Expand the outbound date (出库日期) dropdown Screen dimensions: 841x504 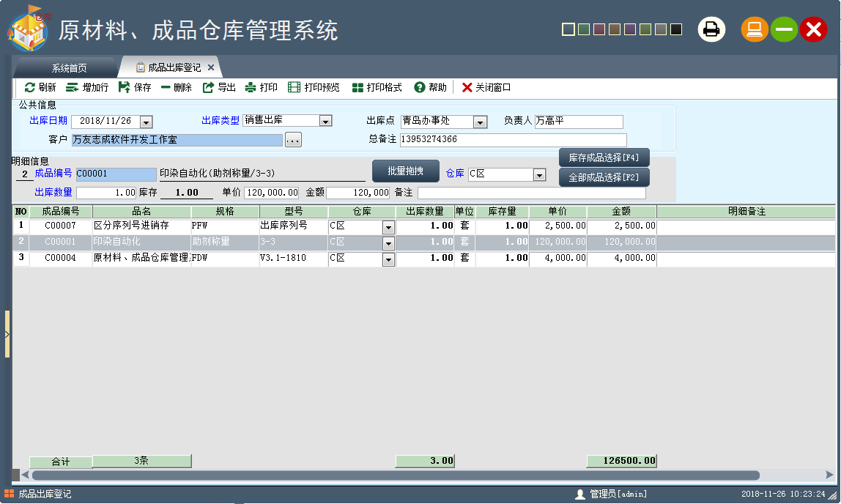146,122
